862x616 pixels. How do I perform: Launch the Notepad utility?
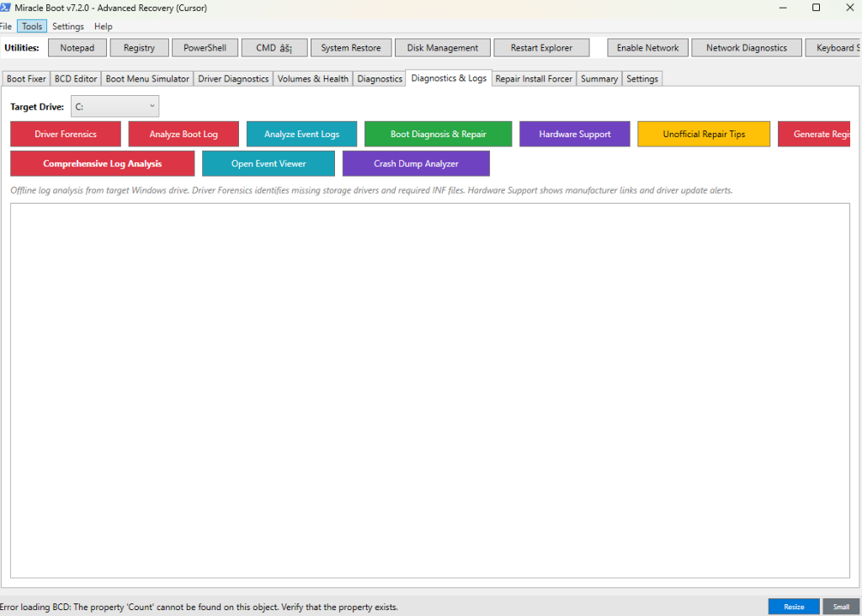(x=77, y=47)
